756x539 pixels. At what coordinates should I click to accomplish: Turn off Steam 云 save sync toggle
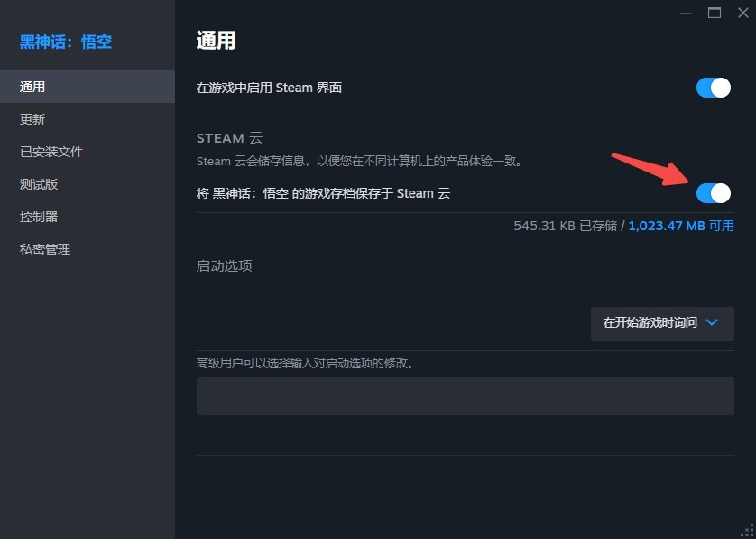pos(713,193)
